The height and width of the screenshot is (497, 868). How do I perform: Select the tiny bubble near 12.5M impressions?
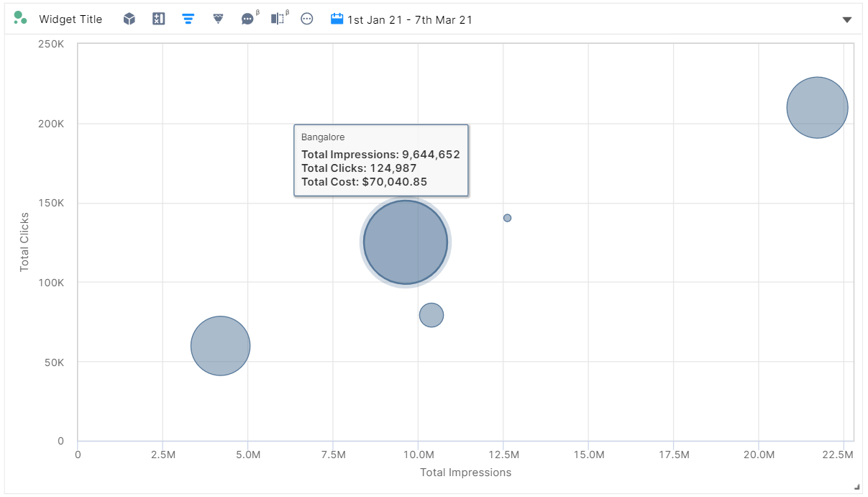pyautogui.click(x=507, y=218)
